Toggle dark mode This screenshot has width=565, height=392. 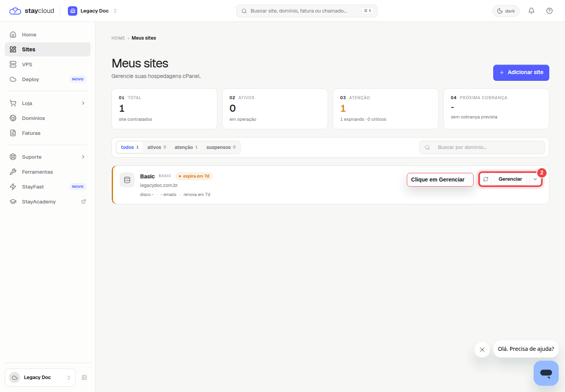[506, 11]
